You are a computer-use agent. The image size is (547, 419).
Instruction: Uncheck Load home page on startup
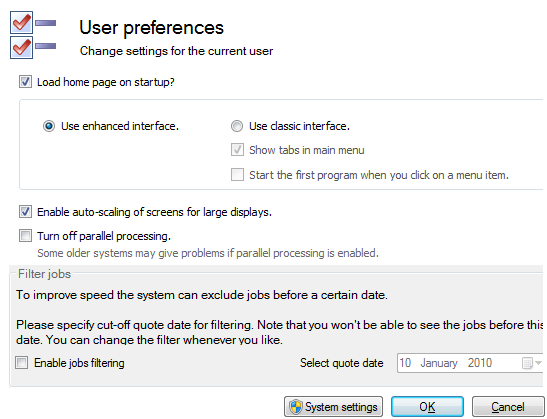click(25, 82)
